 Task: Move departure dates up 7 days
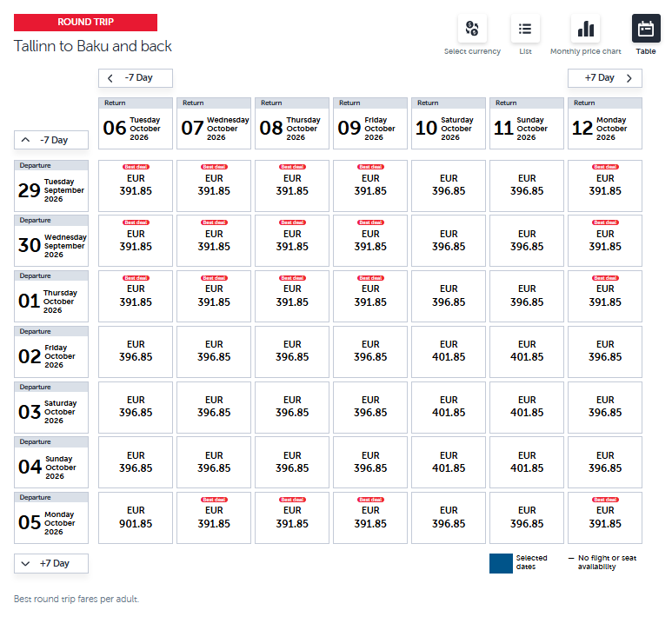click(x=51, y=140)
